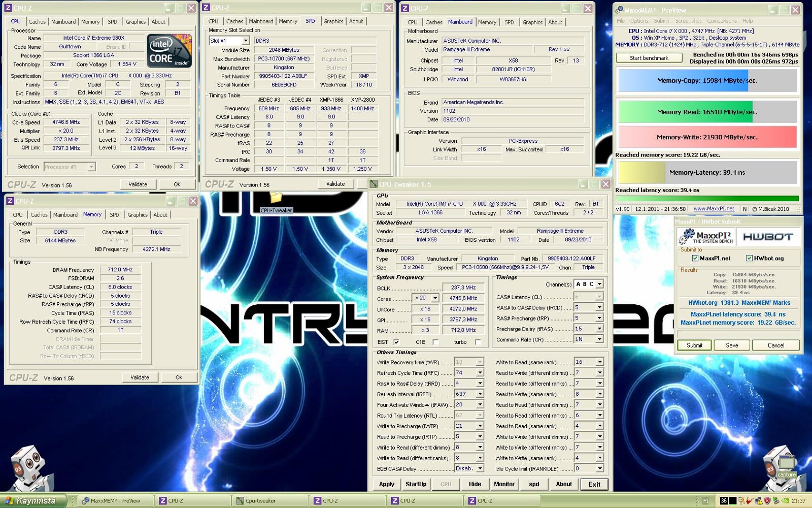
Task: Click the FI language indicator in taskbar
Action: [x=705, y=501]
